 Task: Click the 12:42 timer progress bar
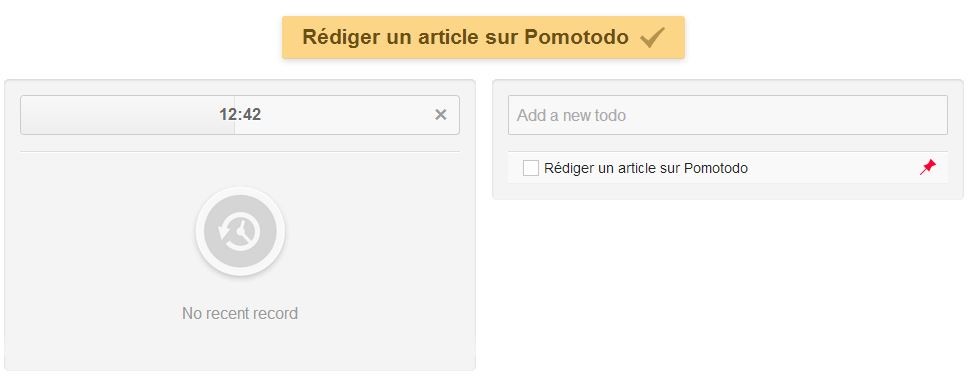[240, 115]
